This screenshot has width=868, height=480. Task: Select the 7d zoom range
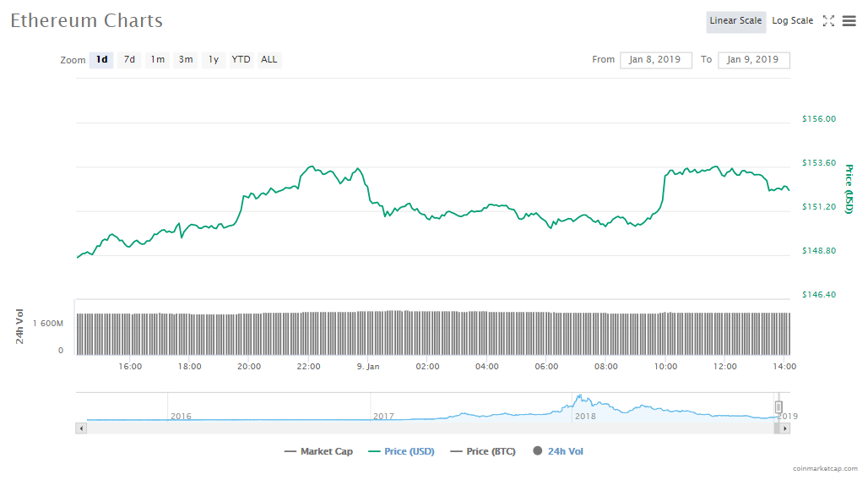129,60
